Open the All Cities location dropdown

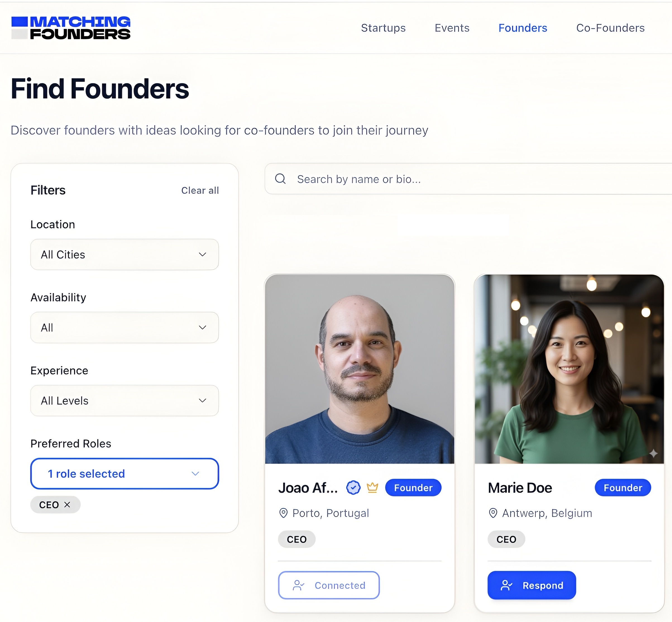pos(125,254)
